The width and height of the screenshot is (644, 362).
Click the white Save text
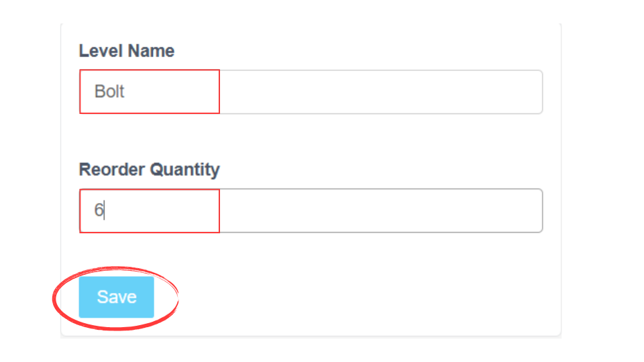[117, 297]
